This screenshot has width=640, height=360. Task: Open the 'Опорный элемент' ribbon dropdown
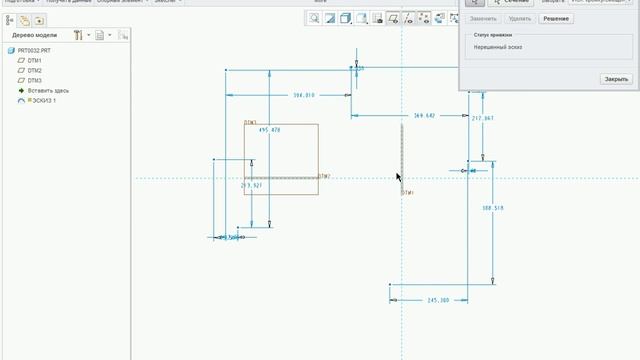point(122,1)
